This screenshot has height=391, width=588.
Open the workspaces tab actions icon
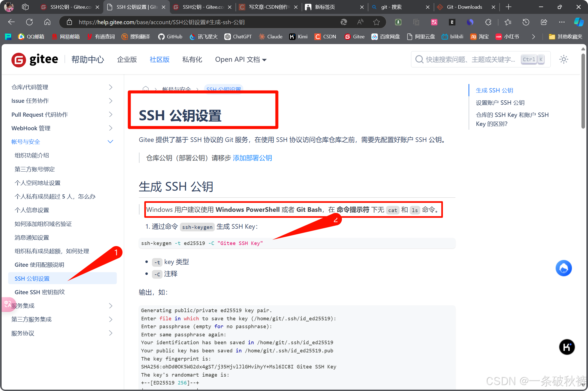click(25, 7)
